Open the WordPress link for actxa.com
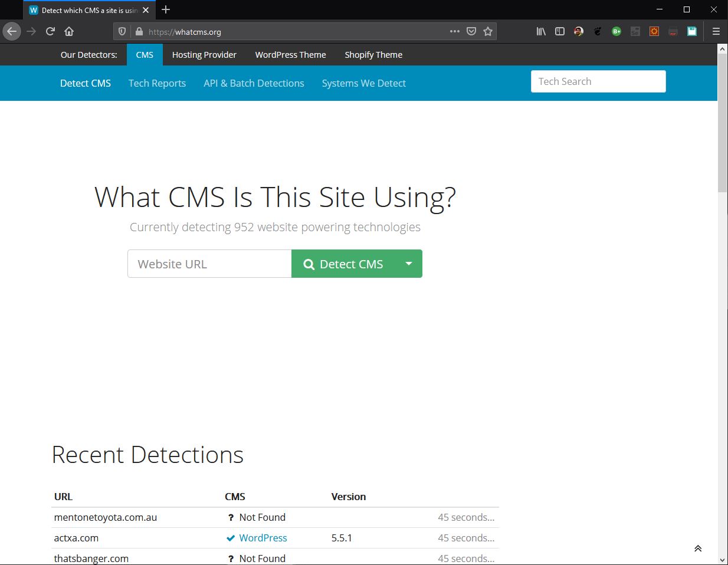728x565 pixels. [263, 538]
